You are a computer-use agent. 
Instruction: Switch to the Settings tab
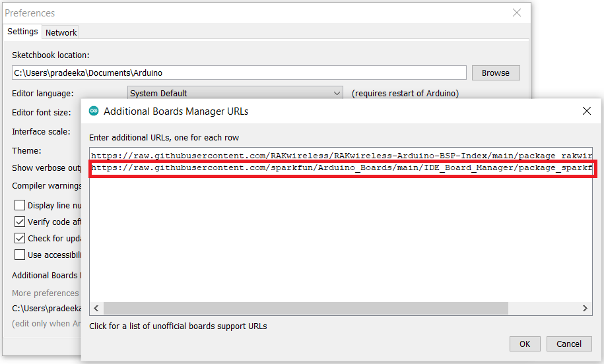tap(22, 32)
